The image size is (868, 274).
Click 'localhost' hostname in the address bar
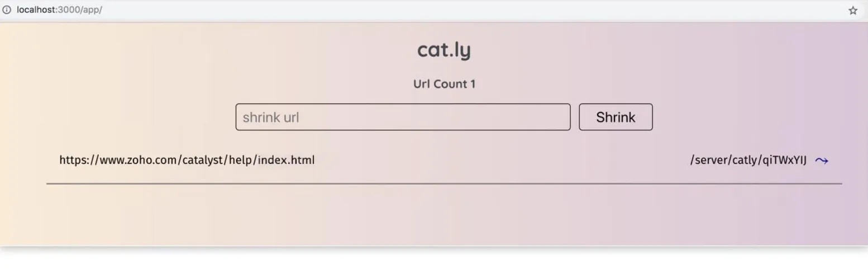(x=37, y=10)
